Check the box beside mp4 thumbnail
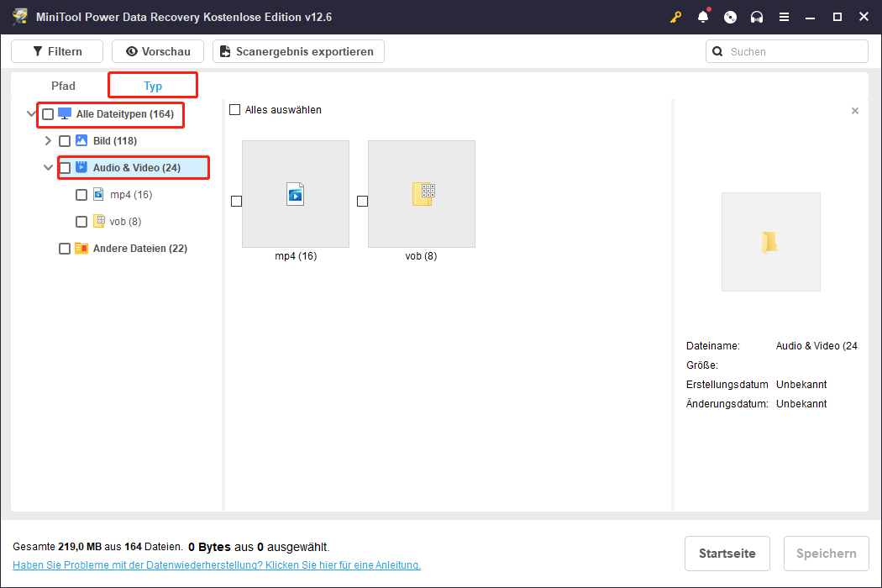 pos(237,201)
